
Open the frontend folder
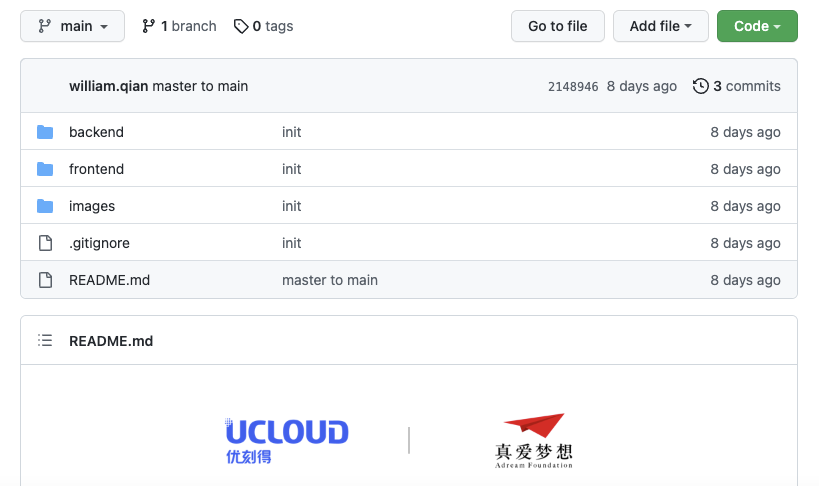click(96, 169)
